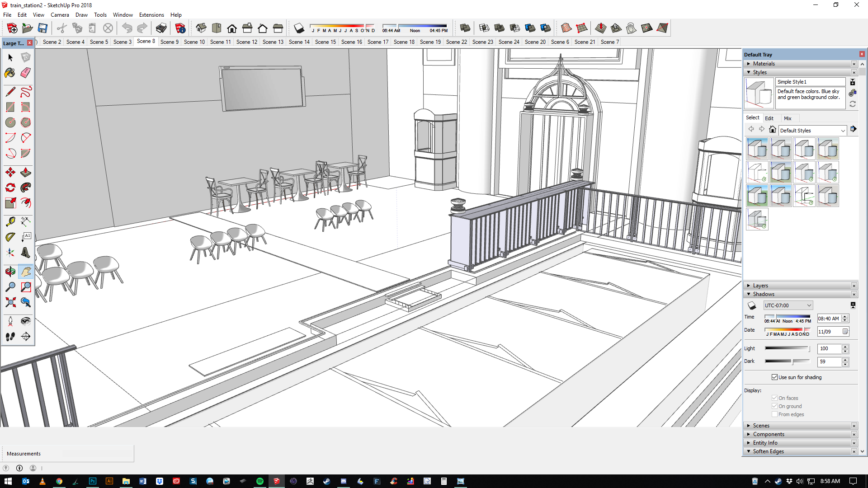Screen dimensions: 868x488
Task: Select the Look Around eye tool
Action: pyautogui.click(x=26, y=321)
